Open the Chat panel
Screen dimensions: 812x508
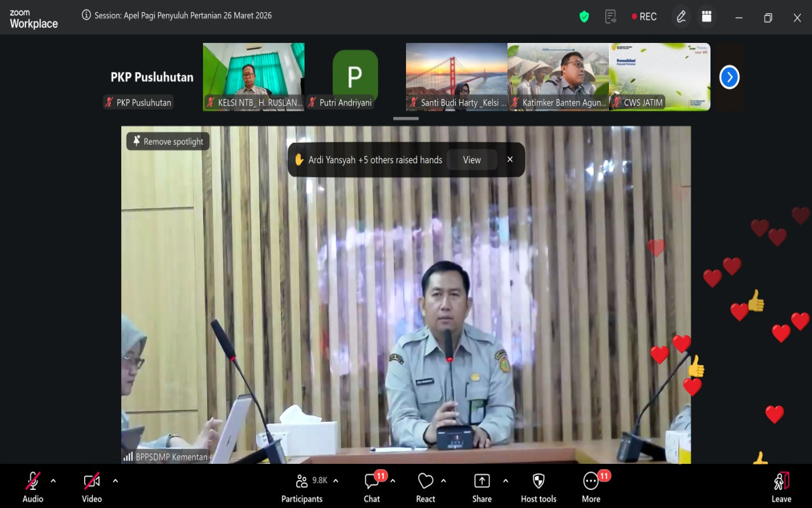pyautogui.click(x=372, y=488)
